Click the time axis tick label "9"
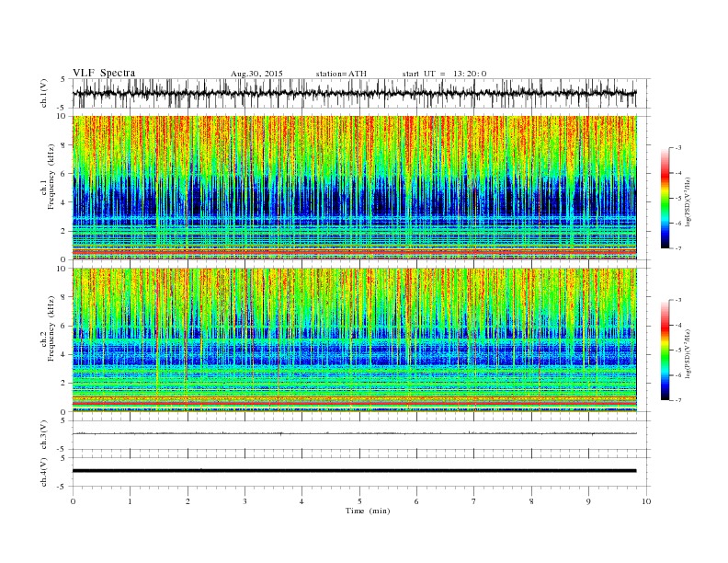This screenshot has height=563, width=728. [588, 501]
